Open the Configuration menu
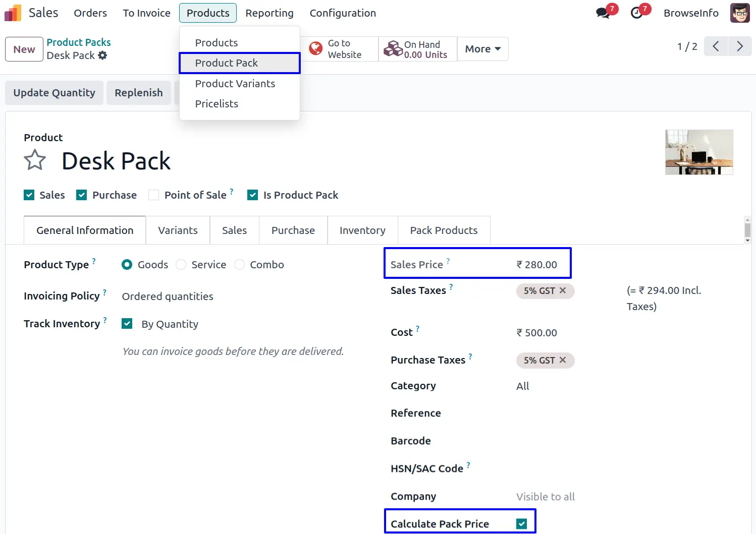Viewport: 756px width, 534px height. [x=343, y=13]
